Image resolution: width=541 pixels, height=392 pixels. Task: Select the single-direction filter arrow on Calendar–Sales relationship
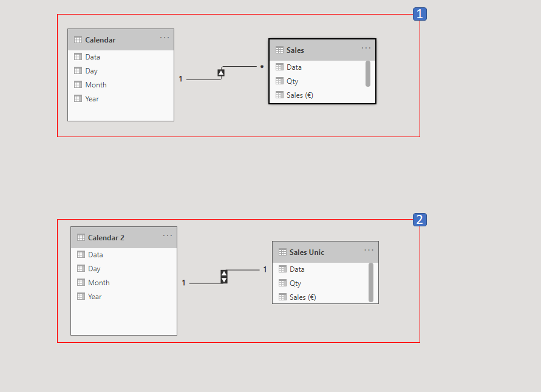click(x=221, y=73)
